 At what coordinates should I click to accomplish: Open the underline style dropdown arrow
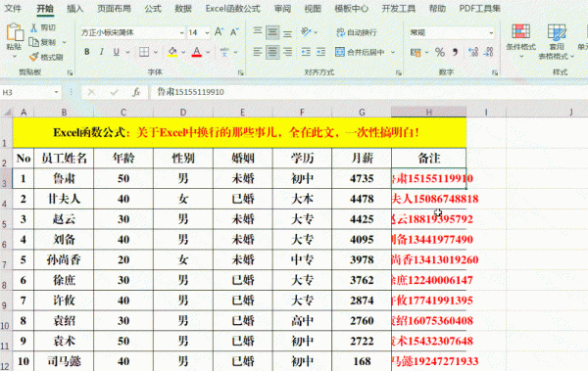[127, 53]
